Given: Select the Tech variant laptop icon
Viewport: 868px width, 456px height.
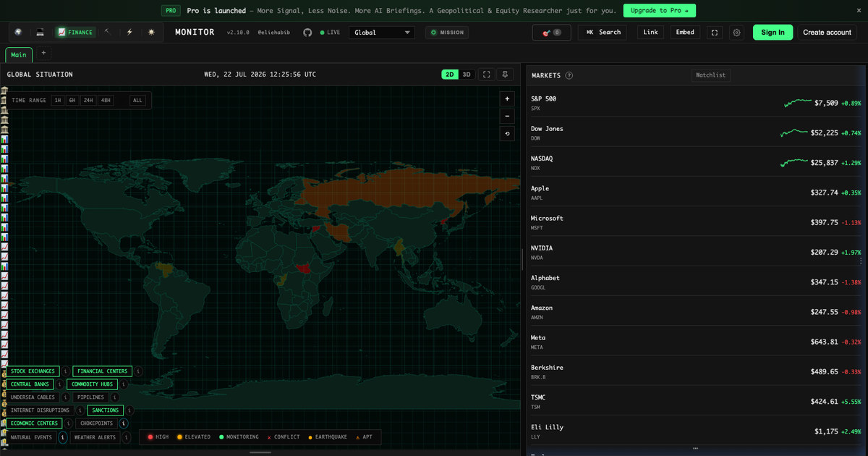Looking at the screenshot, I should (40, 32).
